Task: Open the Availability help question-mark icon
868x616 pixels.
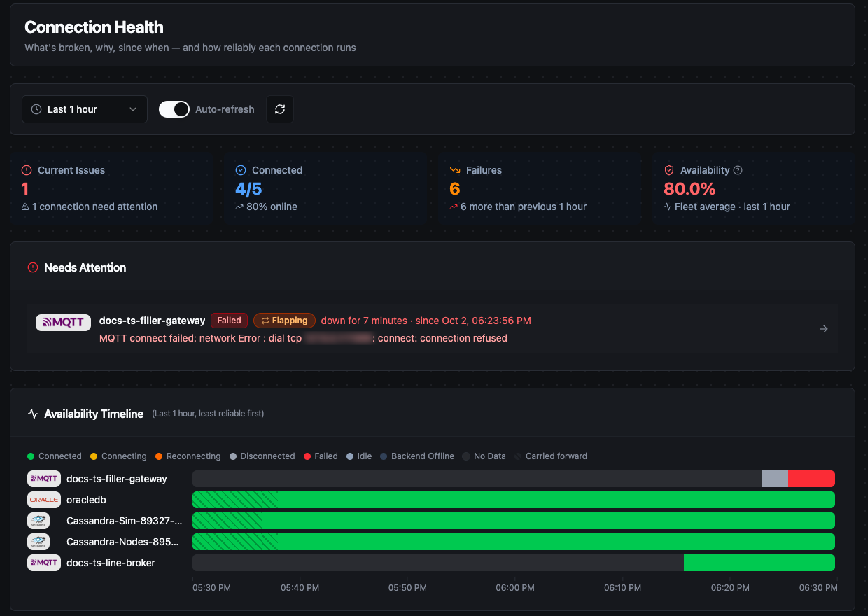Action: click(738, 170)
